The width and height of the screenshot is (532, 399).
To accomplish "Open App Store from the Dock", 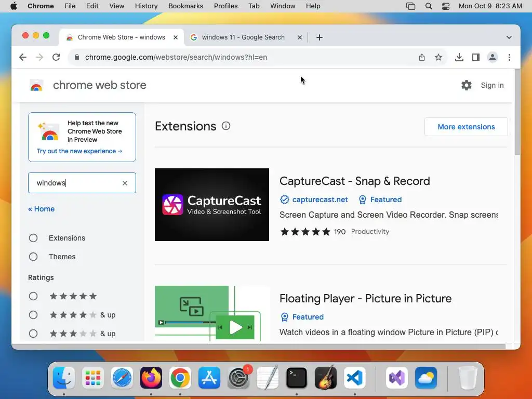I will [x=209, y=378].
